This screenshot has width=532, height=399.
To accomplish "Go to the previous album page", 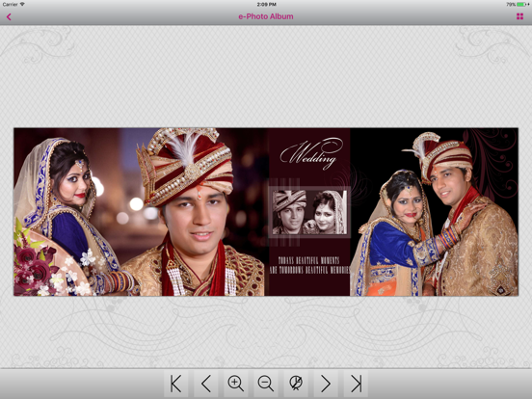I will point(206,384).
